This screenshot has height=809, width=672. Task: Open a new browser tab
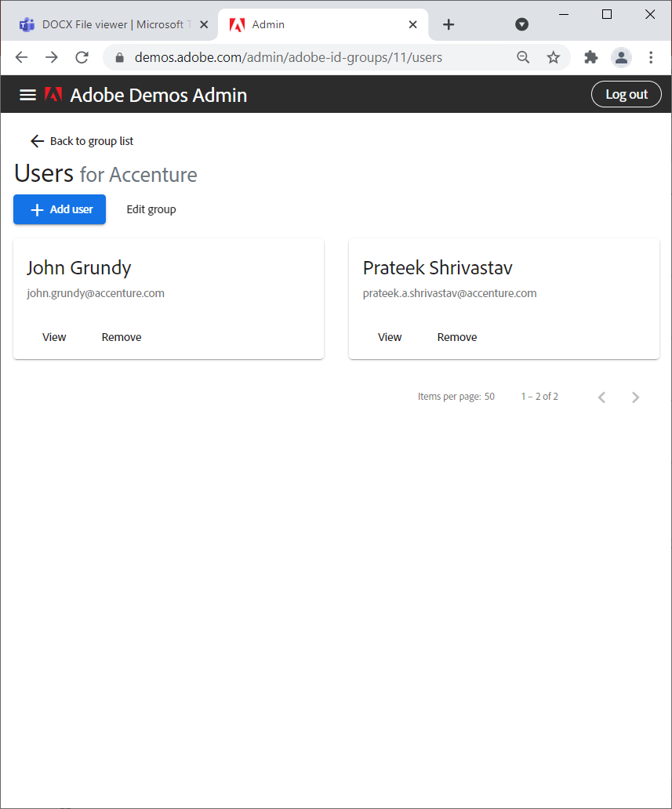click(449, 24)
